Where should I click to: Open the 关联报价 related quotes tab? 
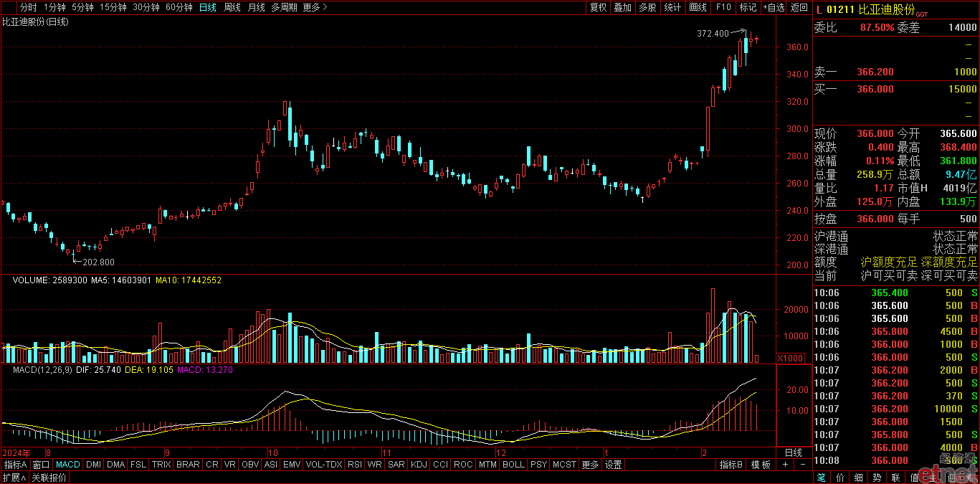(x=49, y=478)
